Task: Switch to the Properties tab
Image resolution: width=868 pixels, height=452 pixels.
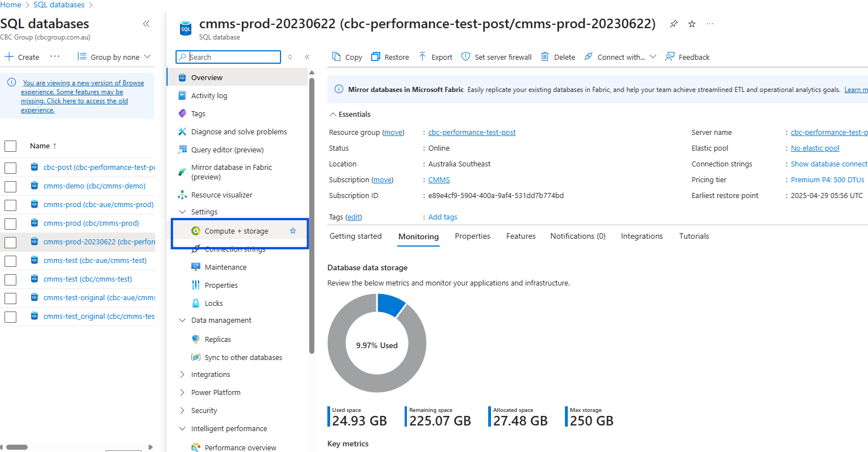Action: click(472, 236)
